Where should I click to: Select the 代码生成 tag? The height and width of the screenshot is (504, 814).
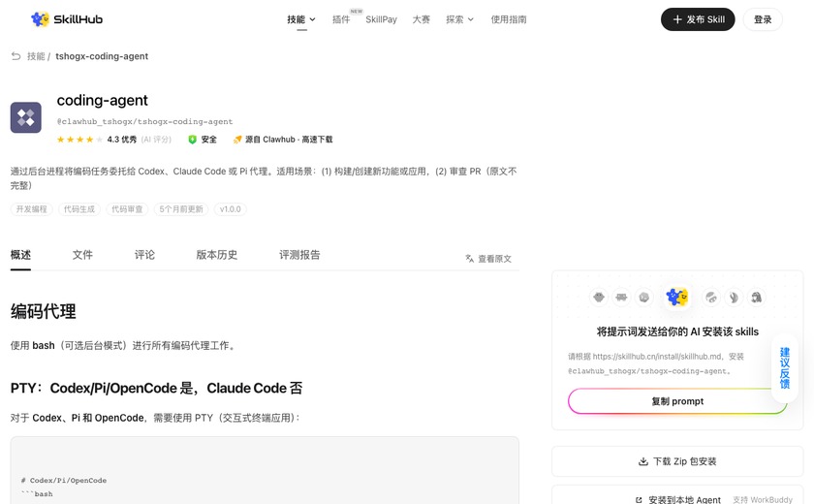(78, 209)
